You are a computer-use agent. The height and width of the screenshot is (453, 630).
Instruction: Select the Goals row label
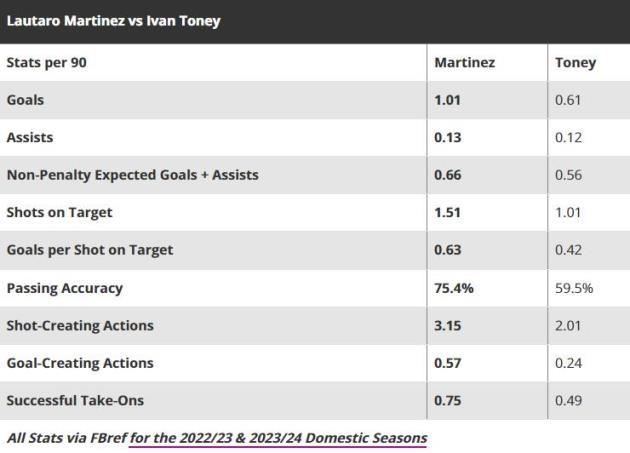point(25,100)
